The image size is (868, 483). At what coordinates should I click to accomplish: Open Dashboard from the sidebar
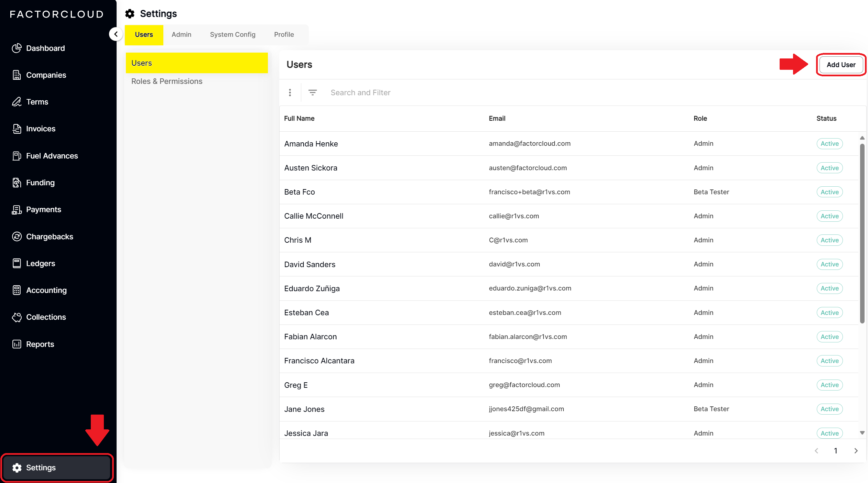pyautogui.click(x=45, y=48)
